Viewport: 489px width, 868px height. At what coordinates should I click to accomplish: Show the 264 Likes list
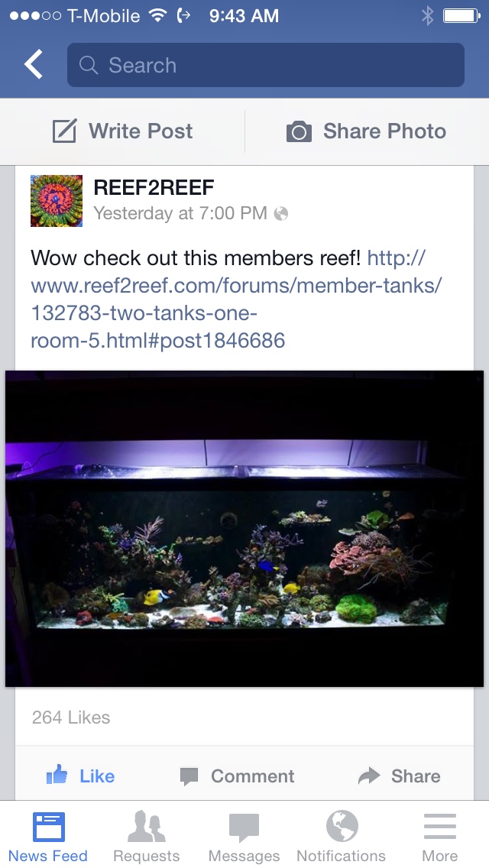tap(71, 717)
